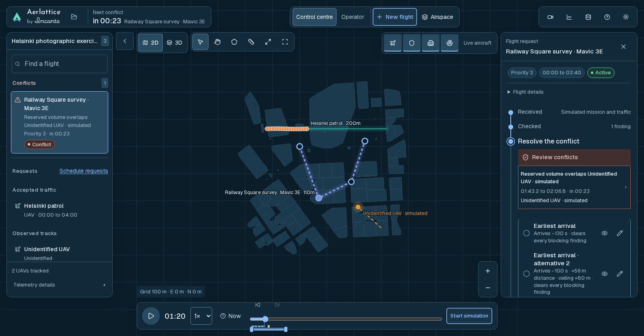Open the 1× playback speed dropdown
The width and height of the screenshot is (644, 336).
[201, 316]
